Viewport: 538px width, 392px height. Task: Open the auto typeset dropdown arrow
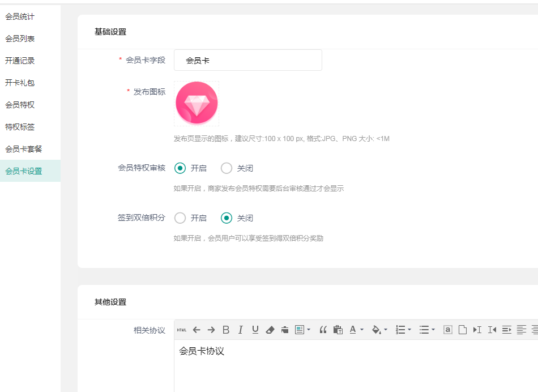[309, 330]
